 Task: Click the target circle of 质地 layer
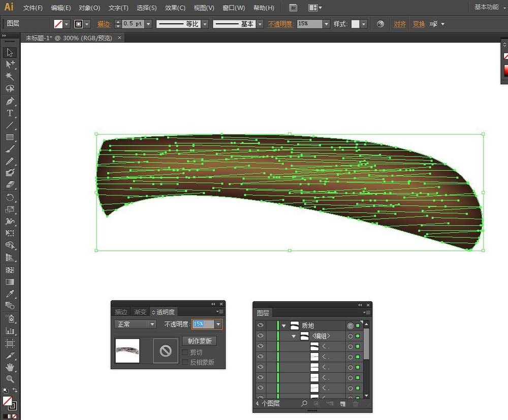tap(350, 326)
